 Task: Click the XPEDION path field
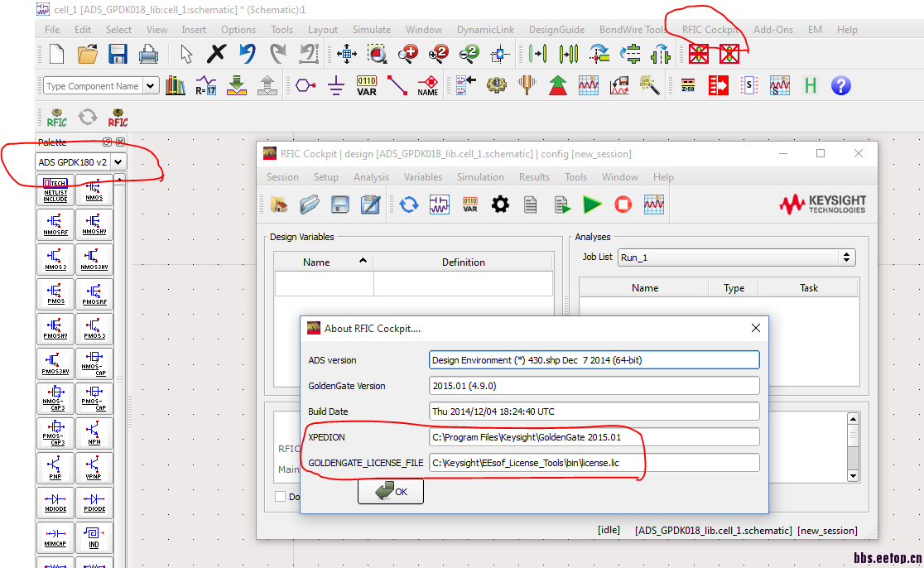[594, 437]
